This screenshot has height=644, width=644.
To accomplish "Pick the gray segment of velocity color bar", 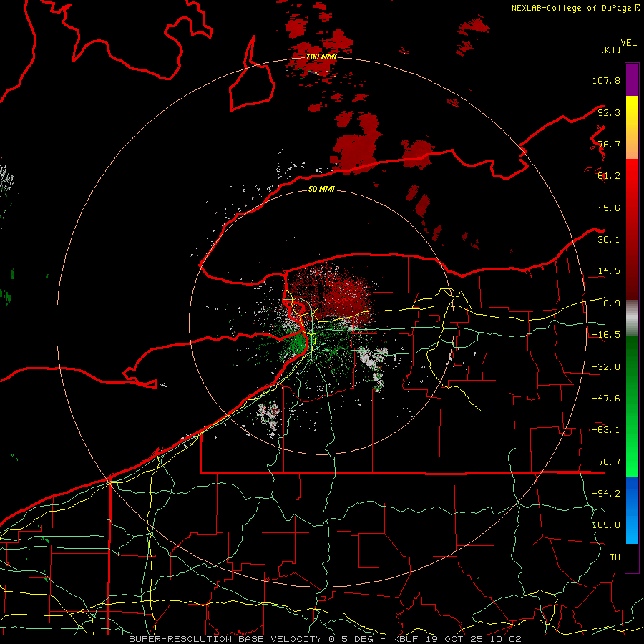I will click(x=632, y=318).
